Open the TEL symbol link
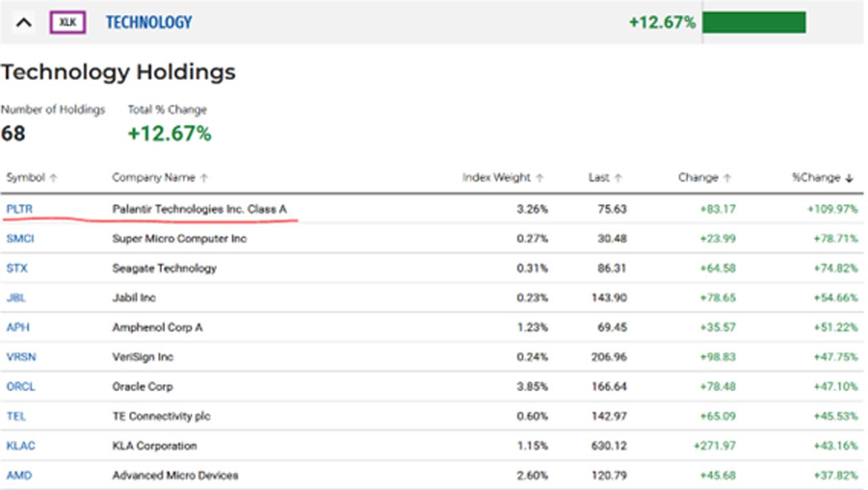The height and width of the screenshot is (490, 868). coord(16,416)
